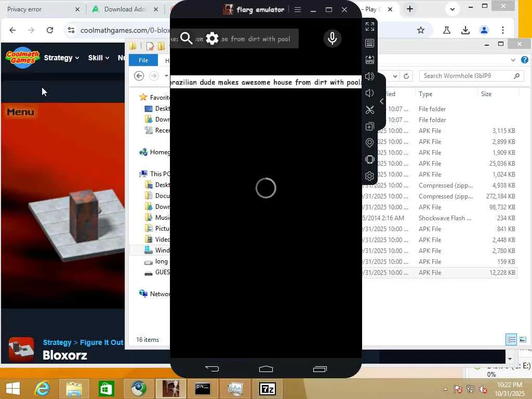532x399 pixels.
Task: Open the multi-instance plus icon in emulator sidebar
Action: click(x=369, y=127)
